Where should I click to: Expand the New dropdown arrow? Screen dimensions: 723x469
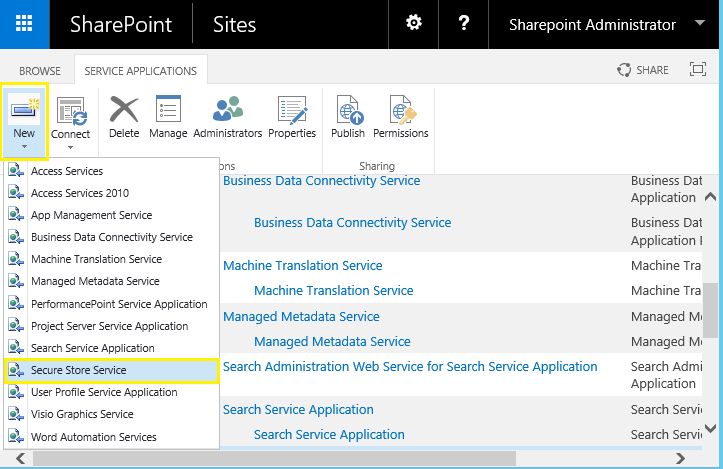[24, 147]
